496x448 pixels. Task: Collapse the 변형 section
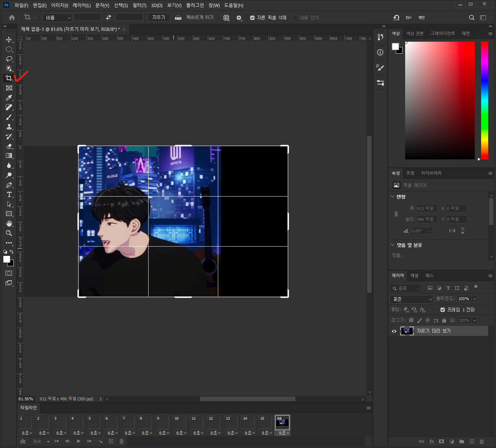point(392,196)
